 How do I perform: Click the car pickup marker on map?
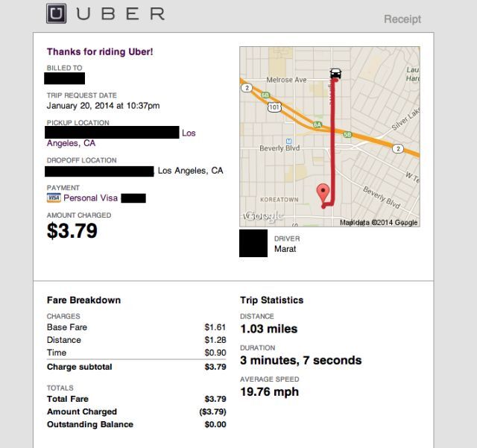[336, 74]
